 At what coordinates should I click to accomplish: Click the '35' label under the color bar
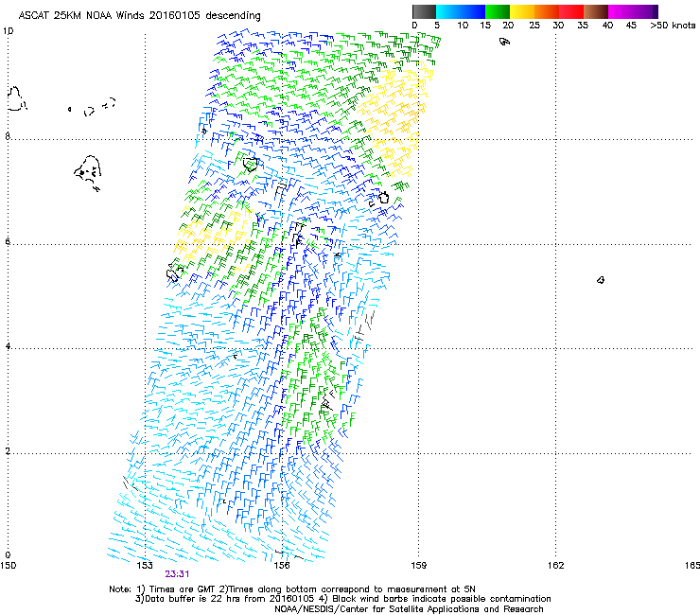(x=583, y=25)
